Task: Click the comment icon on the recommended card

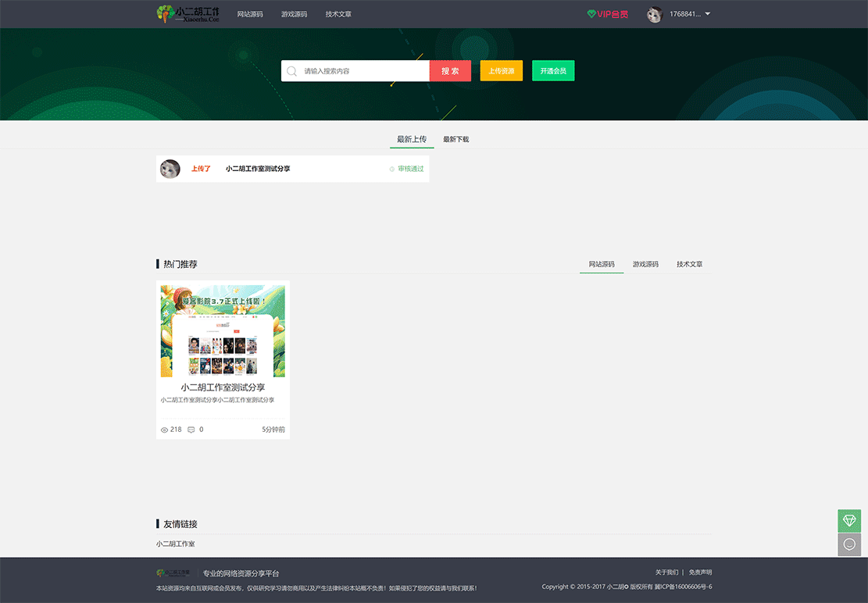Action: (x=190, y=429)
